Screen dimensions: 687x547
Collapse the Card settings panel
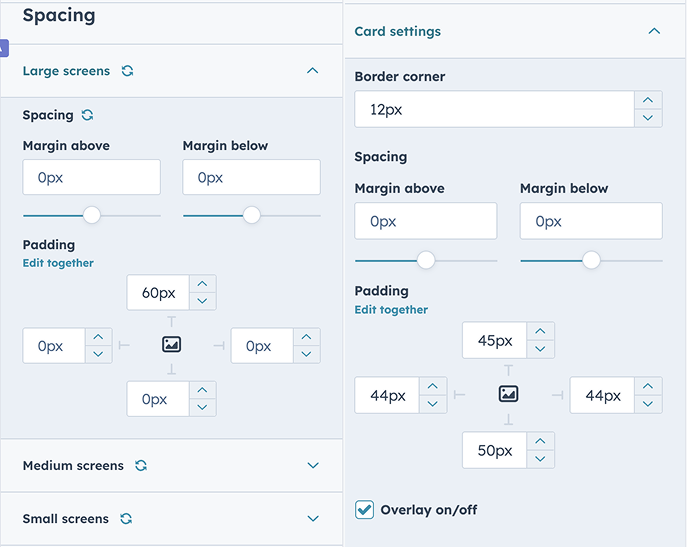point(654,32)
